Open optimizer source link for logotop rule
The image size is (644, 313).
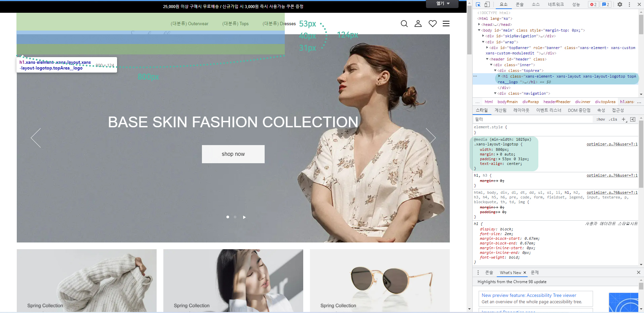[x=612, y=144]
